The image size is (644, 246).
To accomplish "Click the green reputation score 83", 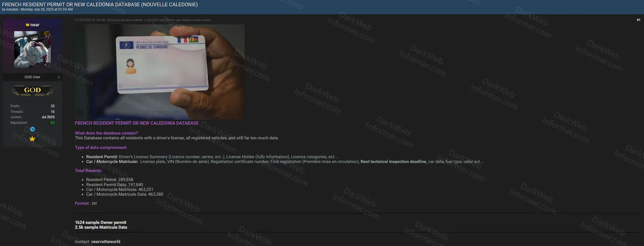I will (x=52, y=123).
